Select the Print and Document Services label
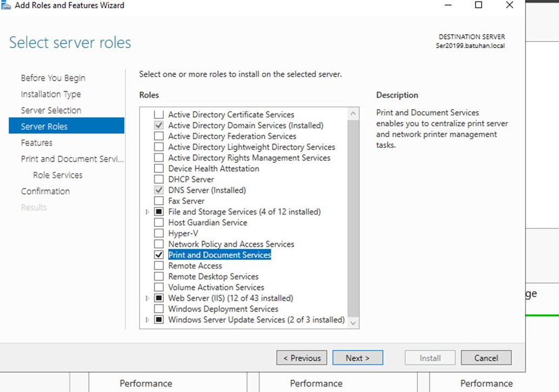Viewport: 559px width, 392px height. 219,255
